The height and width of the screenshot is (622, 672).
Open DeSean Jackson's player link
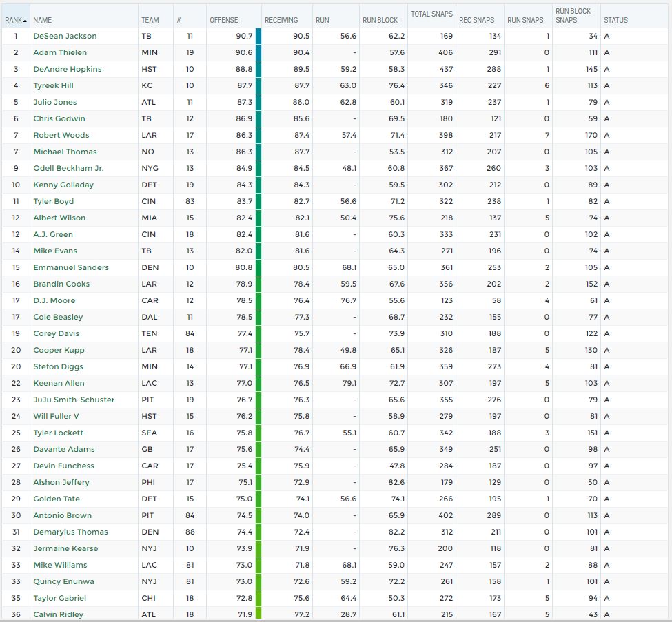click(x=65, y=36)
